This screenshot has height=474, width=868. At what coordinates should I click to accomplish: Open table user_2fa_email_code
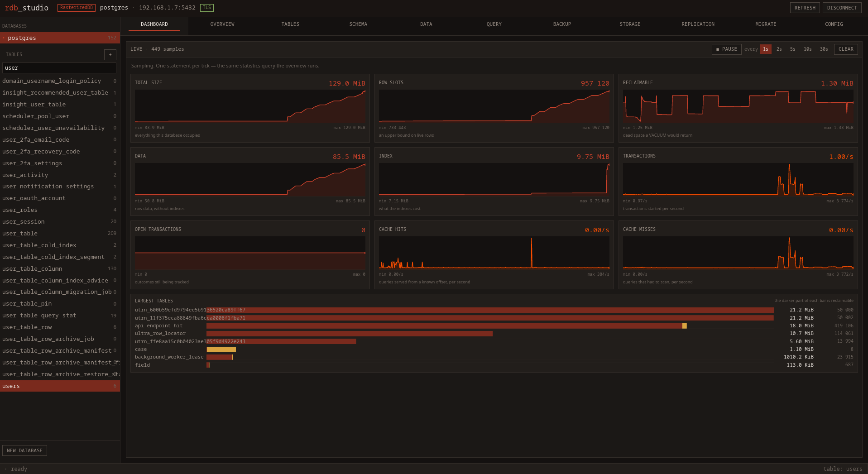coord(60,140)
